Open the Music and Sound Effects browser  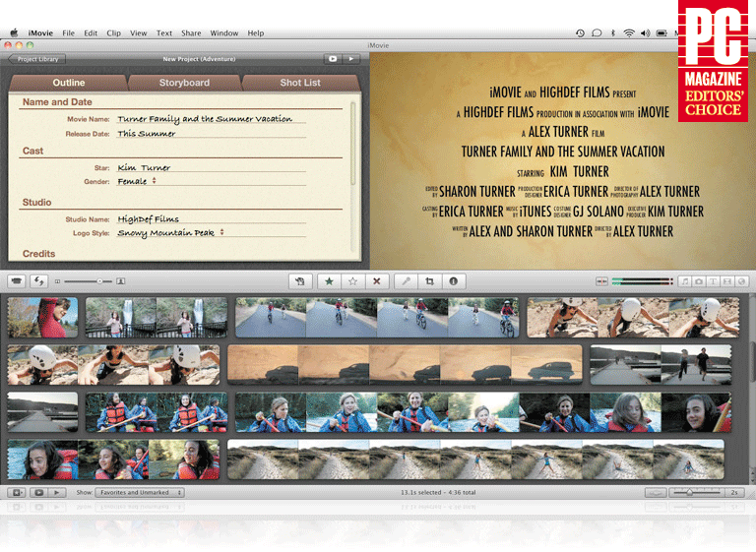point(685,281)
